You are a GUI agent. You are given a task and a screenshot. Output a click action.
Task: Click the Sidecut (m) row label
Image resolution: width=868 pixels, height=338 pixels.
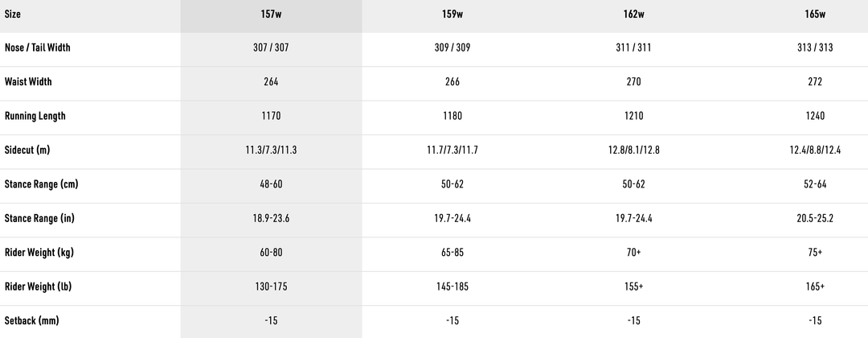tap(27, 150)
